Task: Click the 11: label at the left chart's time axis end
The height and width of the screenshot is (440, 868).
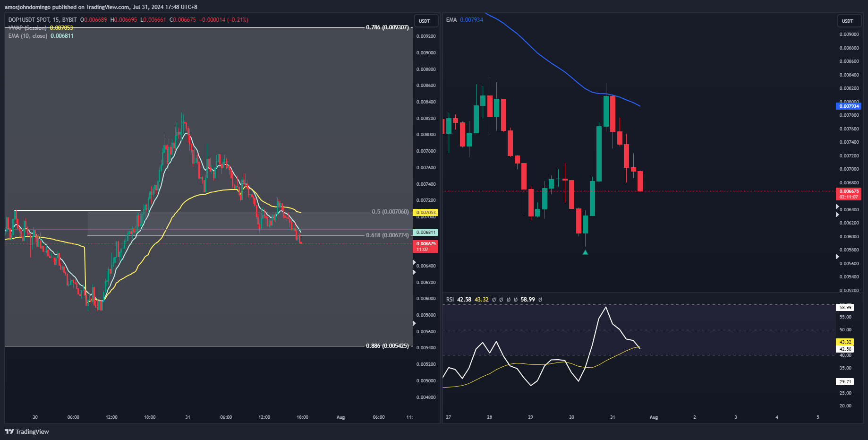Action: [409, 417]
